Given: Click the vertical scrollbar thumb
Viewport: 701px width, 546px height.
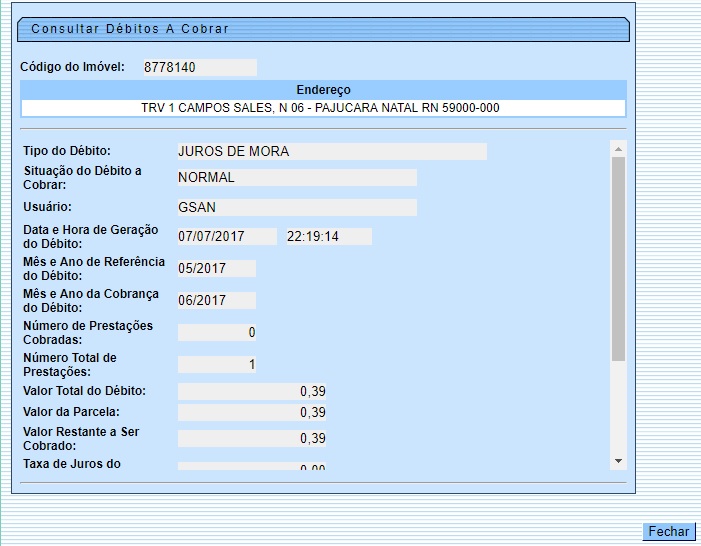Looking at the screenshot, I should 618,258.
